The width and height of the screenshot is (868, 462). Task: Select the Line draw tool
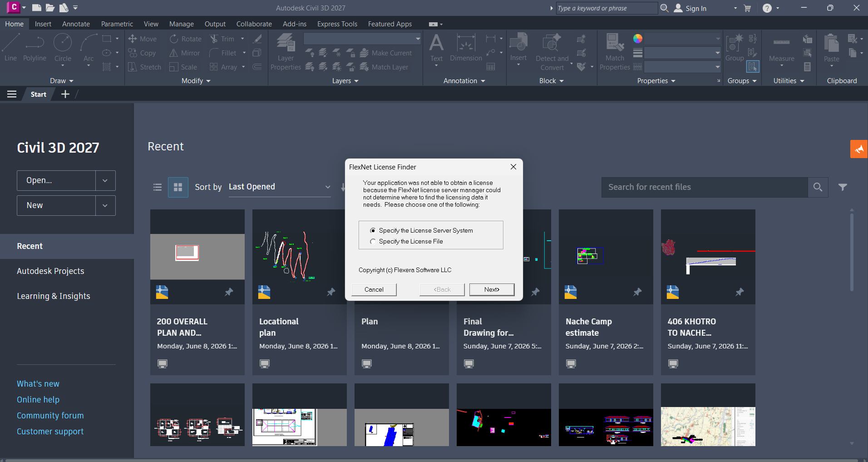point(10,48)
